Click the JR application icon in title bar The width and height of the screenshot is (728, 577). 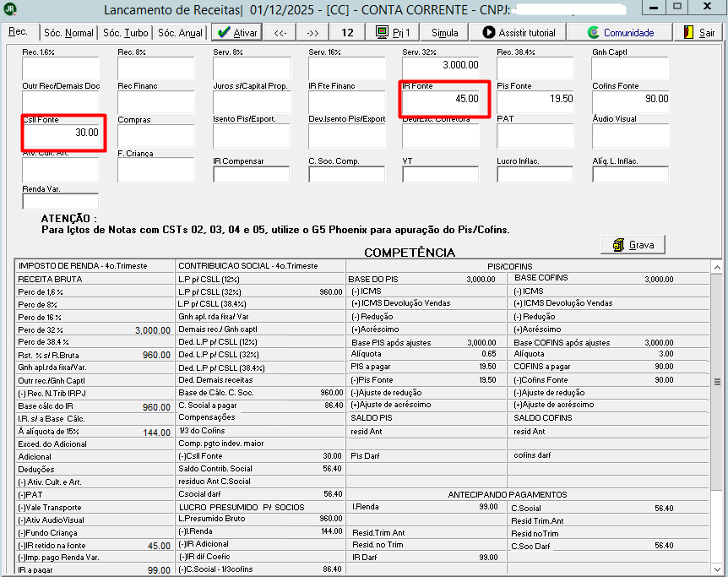coord(10,8)
